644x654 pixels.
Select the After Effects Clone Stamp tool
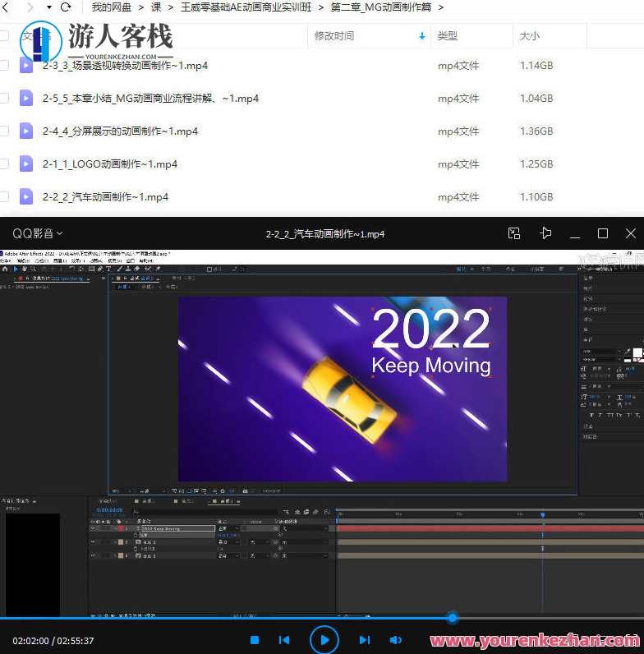coord(128,269)
